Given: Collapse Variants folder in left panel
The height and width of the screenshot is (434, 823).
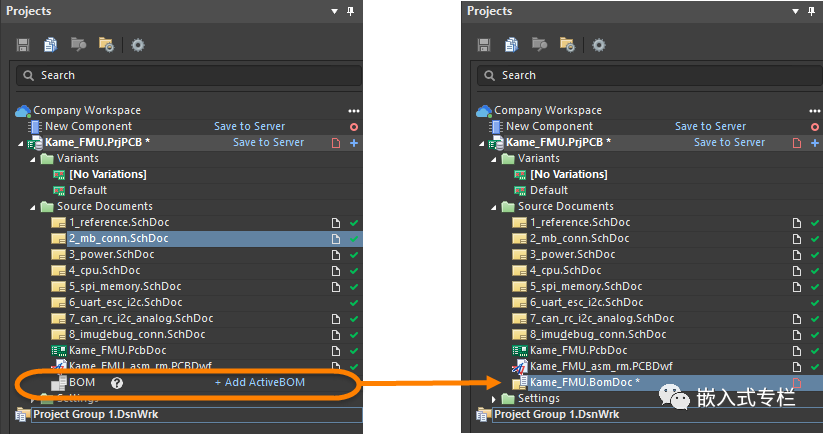Looking at the screenshot, I should (33, 159).
